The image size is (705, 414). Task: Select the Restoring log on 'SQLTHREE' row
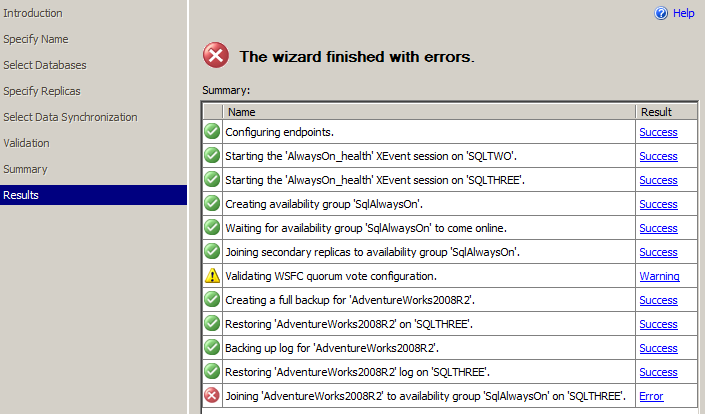(450, 372)
